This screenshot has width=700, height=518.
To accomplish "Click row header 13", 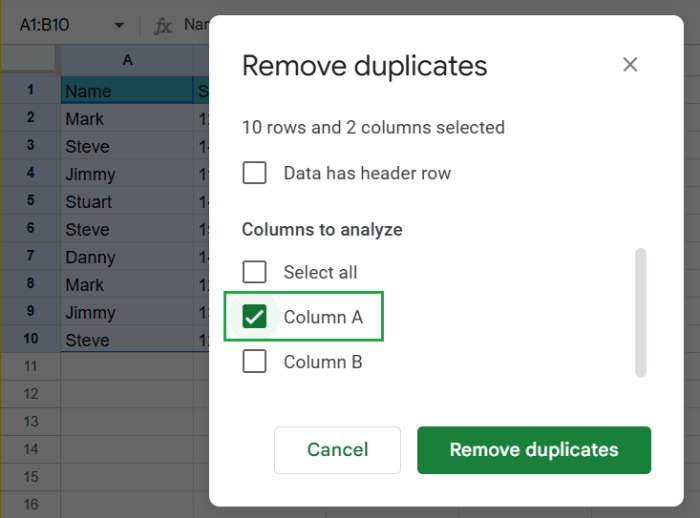I will coord(30,422).
